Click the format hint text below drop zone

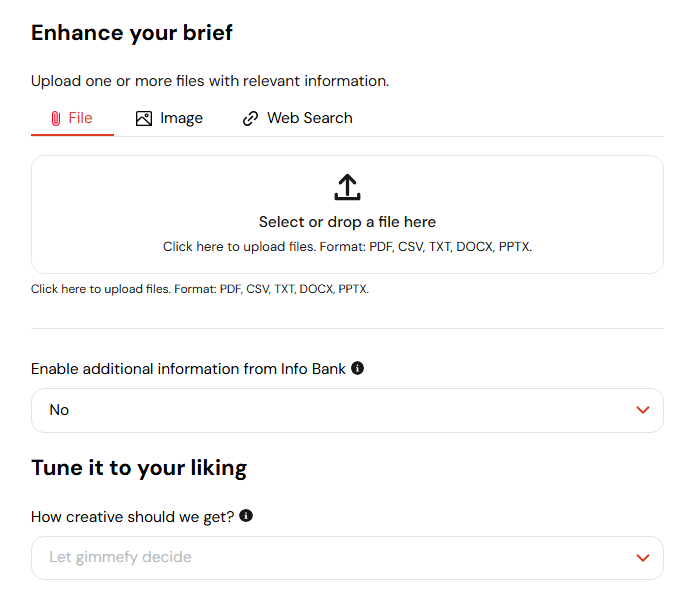point(200,289)
